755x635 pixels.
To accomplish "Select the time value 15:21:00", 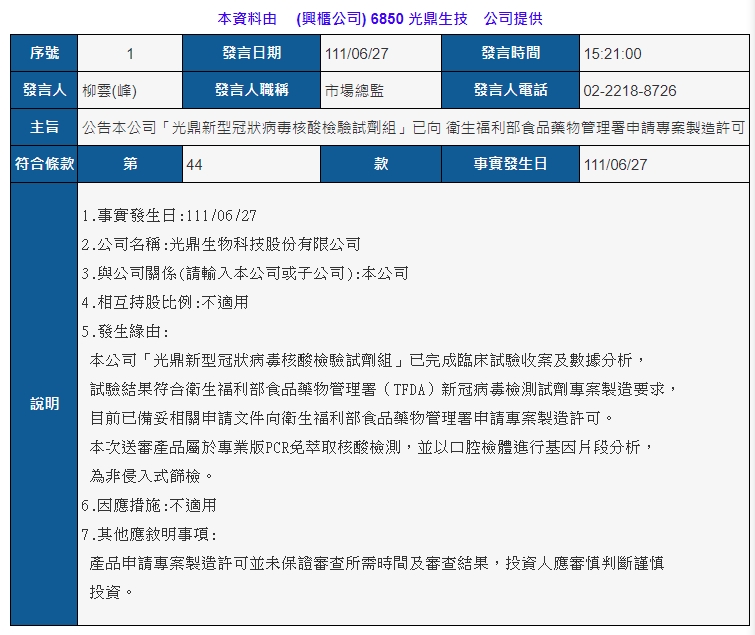I will [x=613, y=54].
